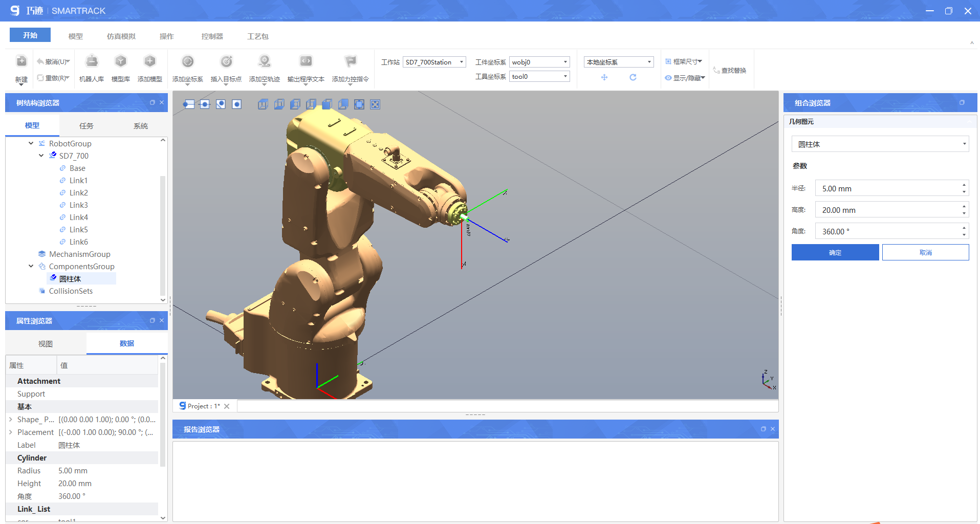Select Link3 in the tree

pos(79,205)
